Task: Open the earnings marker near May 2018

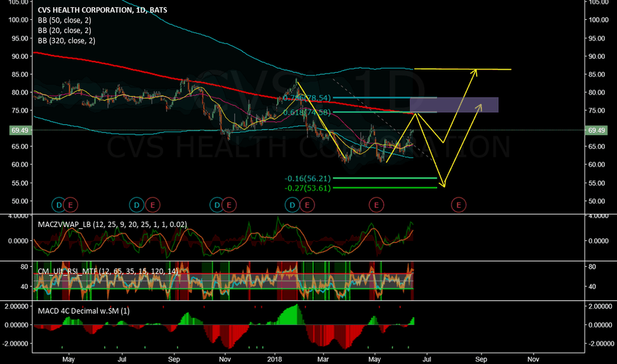Action: tap(376, 205)
